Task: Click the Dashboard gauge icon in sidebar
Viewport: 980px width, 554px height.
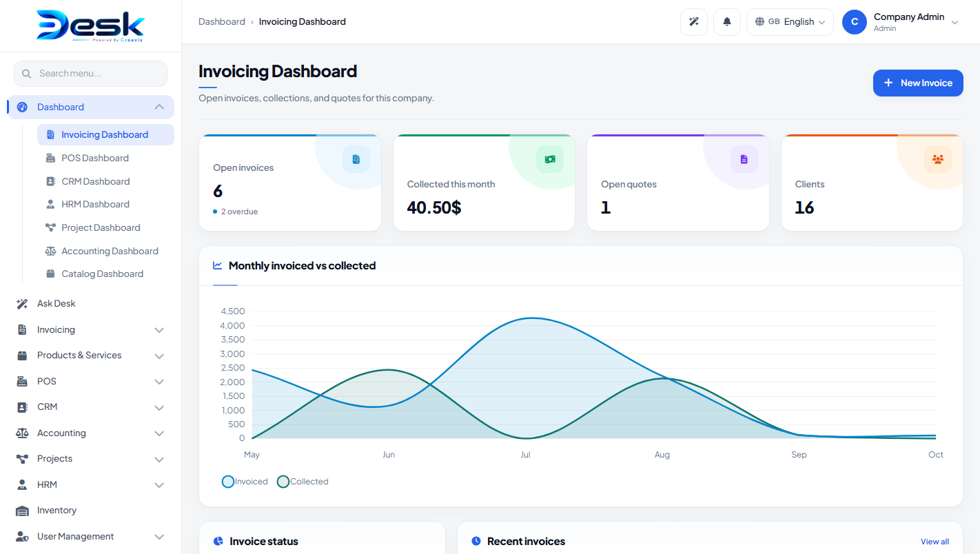Action: [22, 107]
